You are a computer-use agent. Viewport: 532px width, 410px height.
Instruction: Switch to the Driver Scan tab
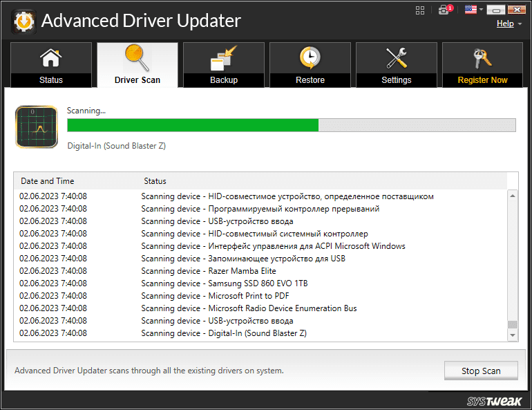[x=137, y=65]
